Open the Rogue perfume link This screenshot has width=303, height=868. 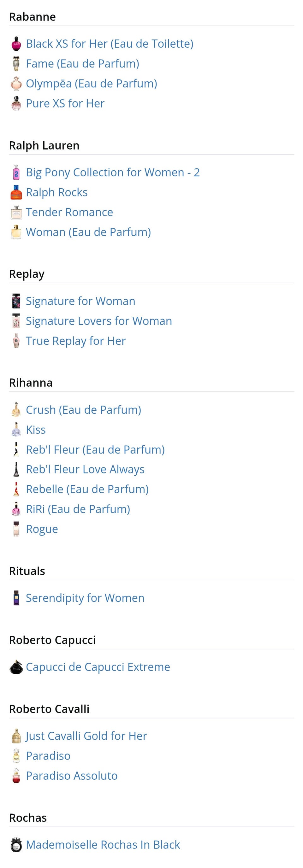[x=42, y=529]
